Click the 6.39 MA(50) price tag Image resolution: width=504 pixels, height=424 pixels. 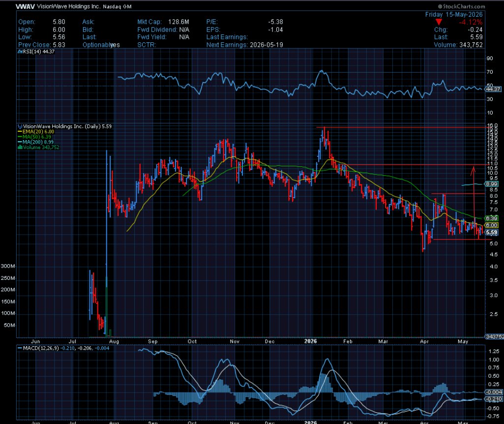tap(492, 218)
